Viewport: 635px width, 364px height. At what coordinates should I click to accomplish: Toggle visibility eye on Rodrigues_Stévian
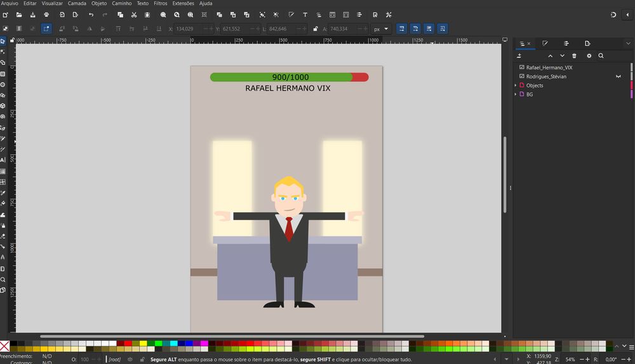[618, 77]
